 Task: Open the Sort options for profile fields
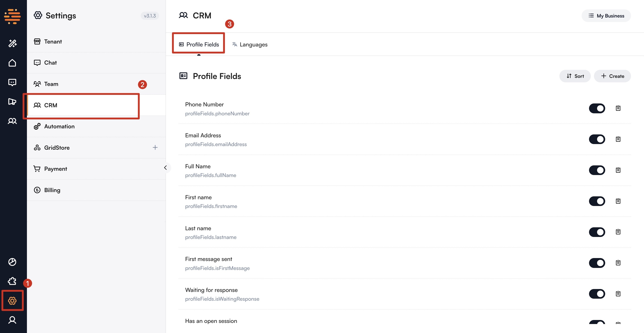point(575,76)
